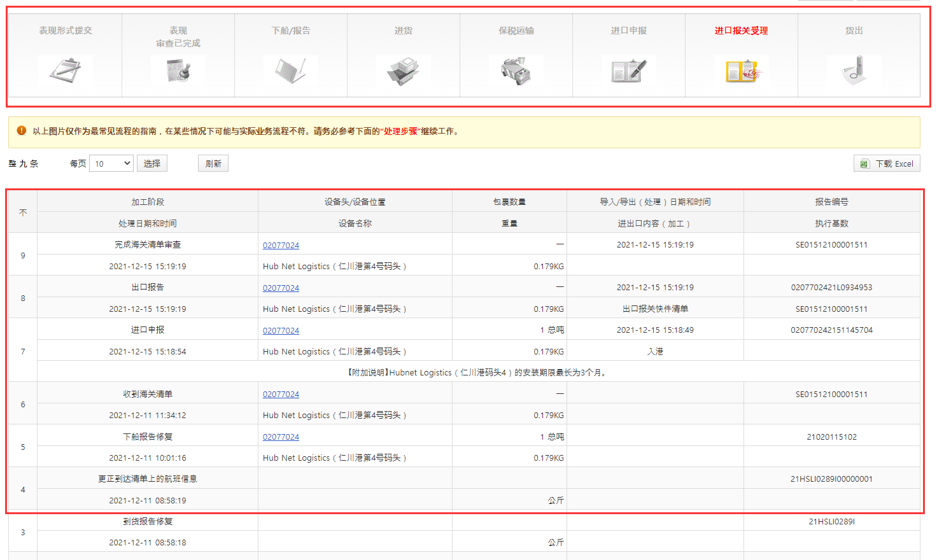
Task: Open 02077024 link in 下船报告修复 row
Action: [281, 437]
